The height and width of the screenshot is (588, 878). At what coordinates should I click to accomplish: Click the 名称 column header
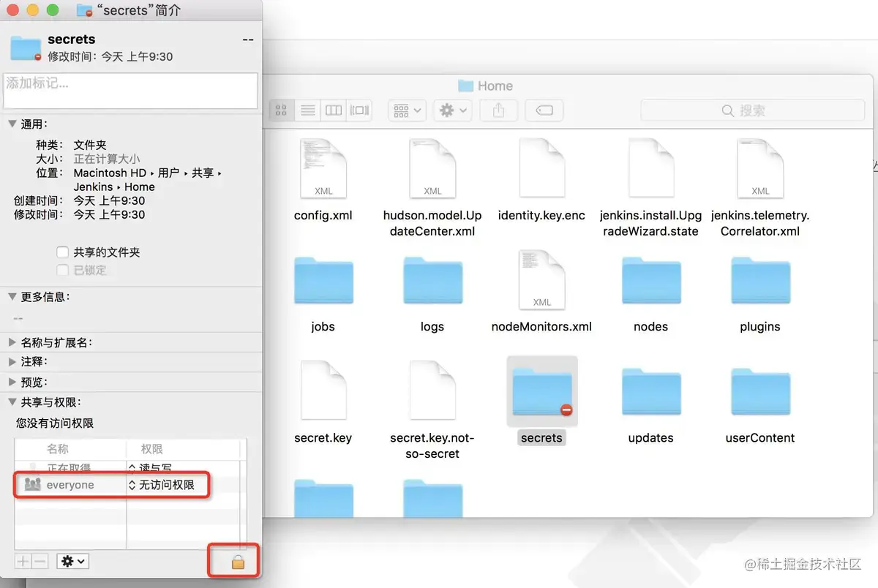point(58,449)
